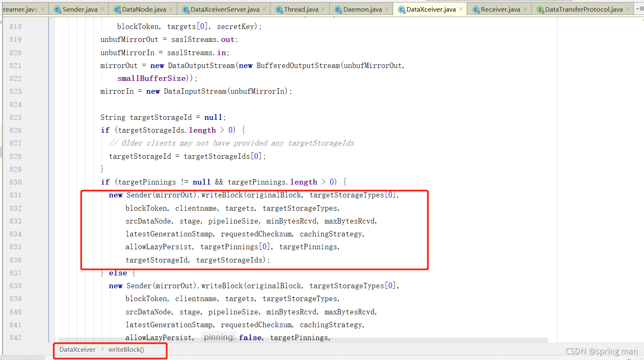The width and height of the screenshot is (644, 360).
Task: Click line number 842 in gutter
Action: click(x=15, y=338)
